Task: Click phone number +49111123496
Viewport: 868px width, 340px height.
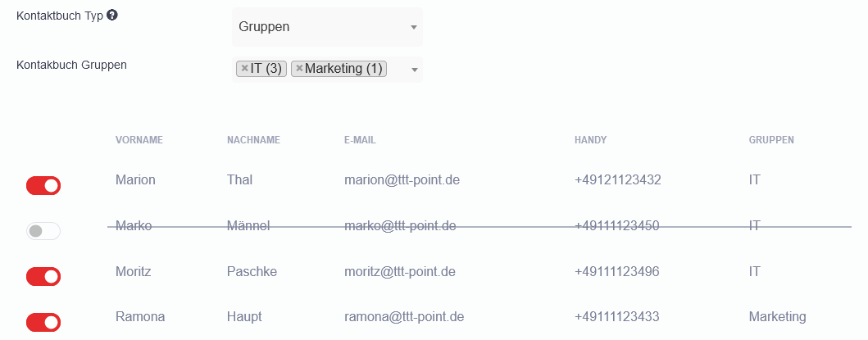Action: tap(617, 271)
